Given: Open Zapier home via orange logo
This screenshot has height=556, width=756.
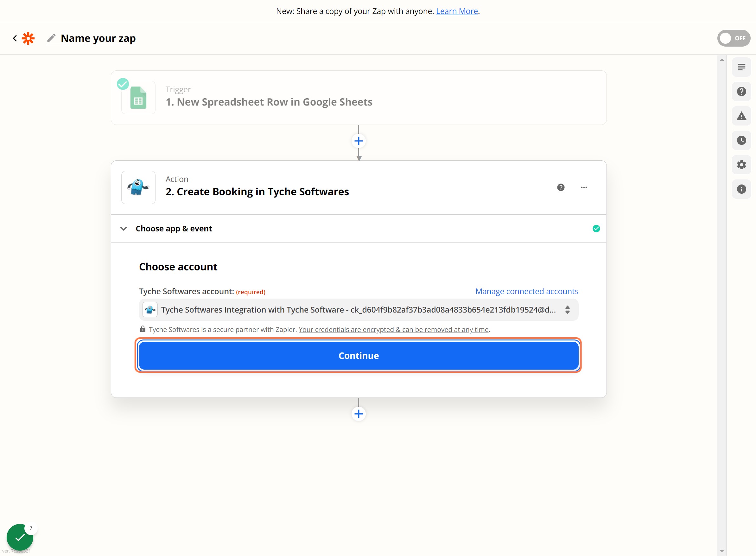Looking at the screenshot, I should tap(28, 38).
